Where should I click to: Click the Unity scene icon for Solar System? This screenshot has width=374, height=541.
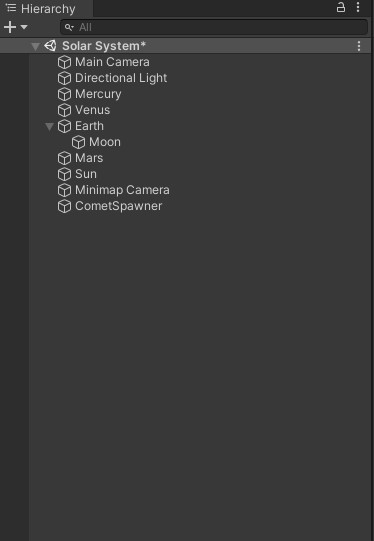point(50,46)
